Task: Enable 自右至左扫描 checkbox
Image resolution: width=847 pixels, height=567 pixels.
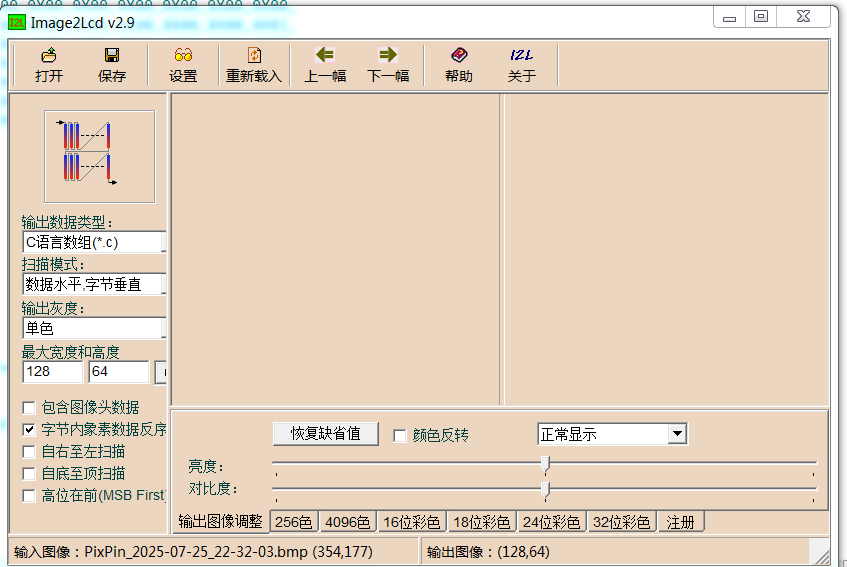Action: pos(29,451)
